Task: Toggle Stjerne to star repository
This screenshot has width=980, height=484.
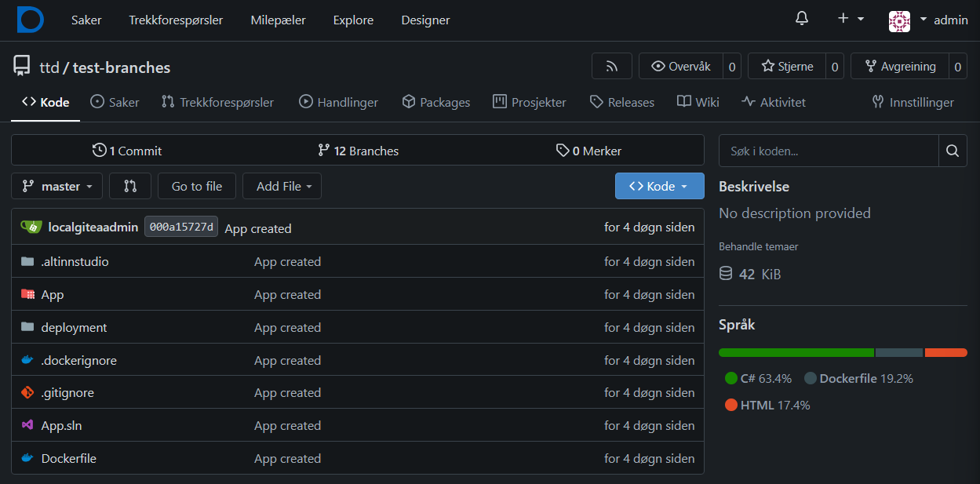Action: [x=787, y=67]
